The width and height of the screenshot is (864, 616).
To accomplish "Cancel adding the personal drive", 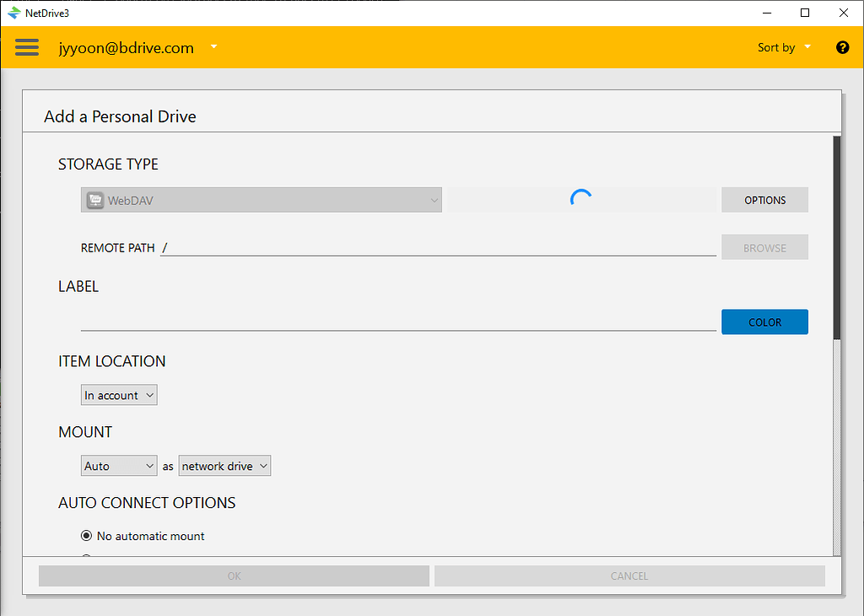I will pyautogui.click(x=629, y=575).
